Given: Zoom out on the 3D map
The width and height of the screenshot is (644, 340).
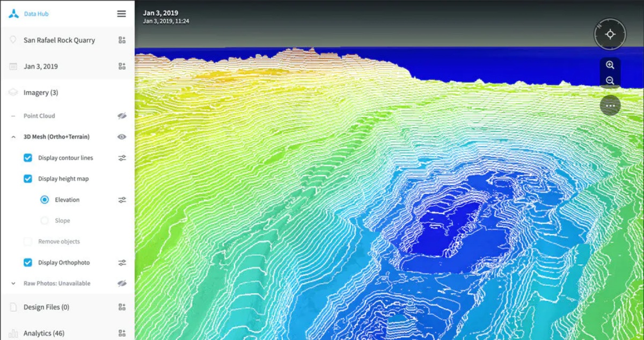Looking at the screenshot, I should click(610, 81).
